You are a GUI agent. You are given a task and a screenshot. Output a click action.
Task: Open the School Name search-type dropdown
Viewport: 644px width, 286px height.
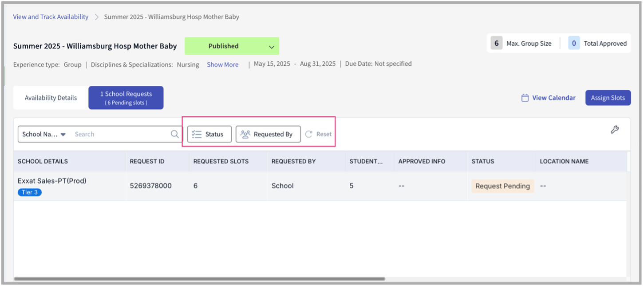point(44,134)
